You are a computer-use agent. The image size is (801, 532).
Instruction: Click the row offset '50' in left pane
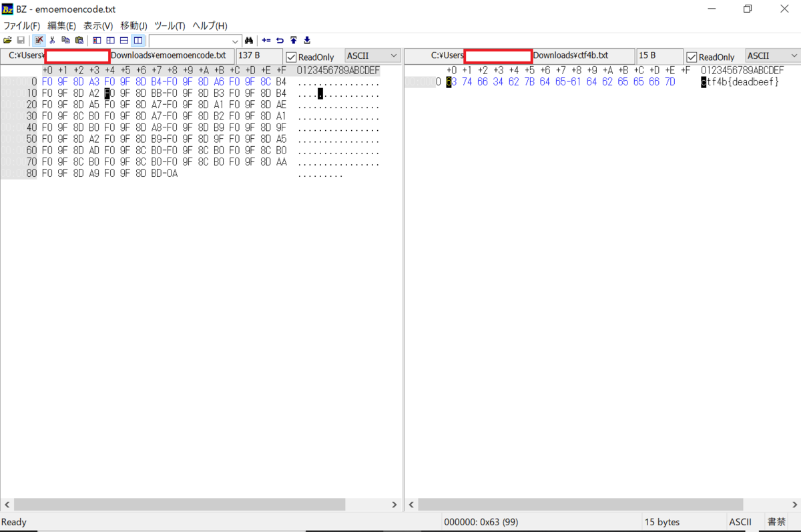click(x=31, y=140)
